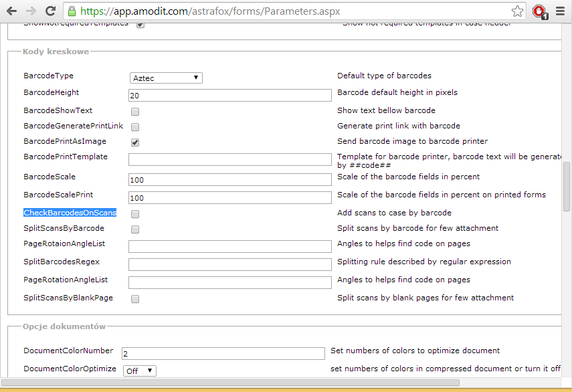572x392 pixels.
Task: Click the vertical scrollbar thumb
Action: (x=567, y=187)
